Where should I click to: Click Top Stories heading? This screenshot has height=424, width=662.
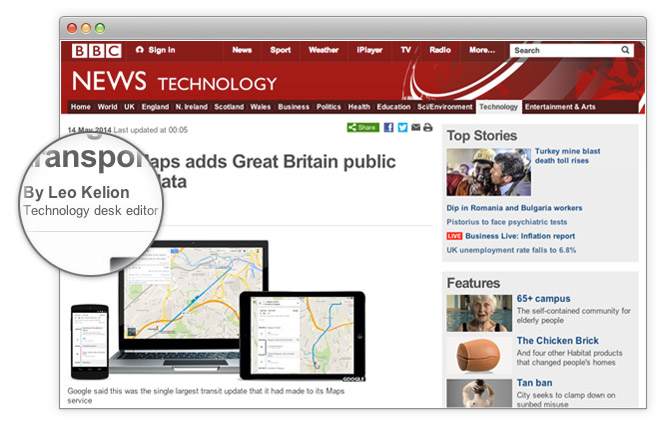click(482, 136)
